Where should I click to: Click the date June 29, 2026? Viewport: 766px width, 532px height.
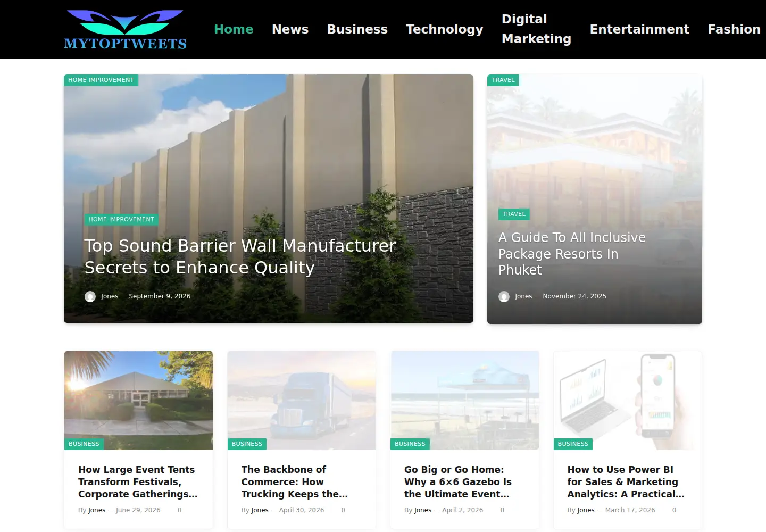138,510
